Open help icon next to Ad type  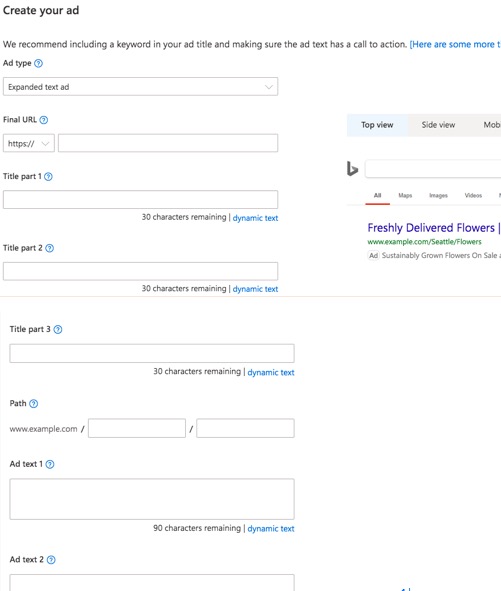pyautogui.click(x=38, y=63)
